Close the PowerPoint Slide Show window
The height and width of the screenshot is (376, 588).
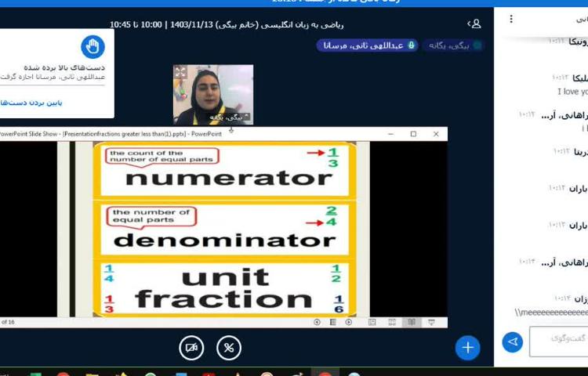(436, 134)
